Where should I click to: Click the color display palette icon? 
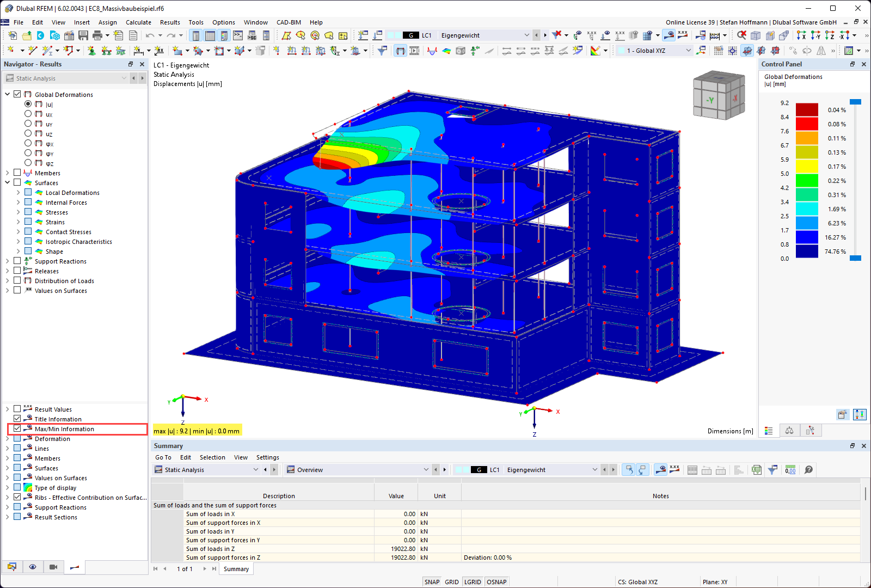click(x=596, y=51)
